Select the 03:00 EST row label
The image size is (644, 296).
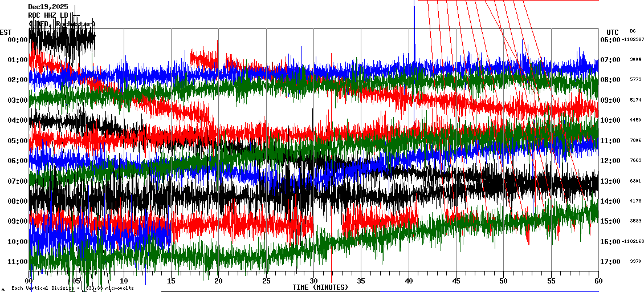[18, 100]
